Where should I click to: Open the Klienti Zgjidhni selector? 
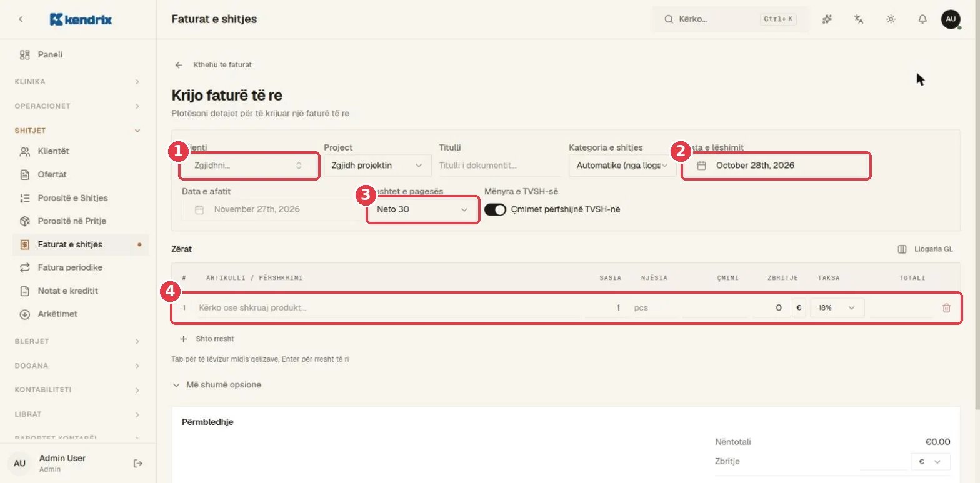tap(249, 166)
